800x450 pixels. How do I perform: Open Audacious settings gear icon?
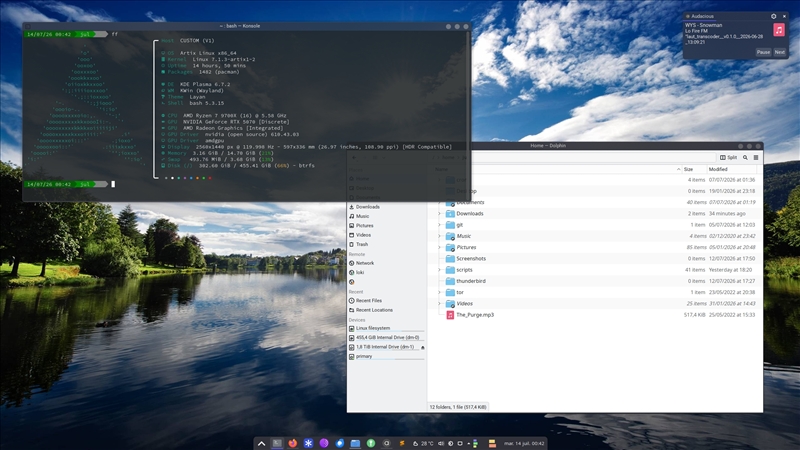pos(773,16)
